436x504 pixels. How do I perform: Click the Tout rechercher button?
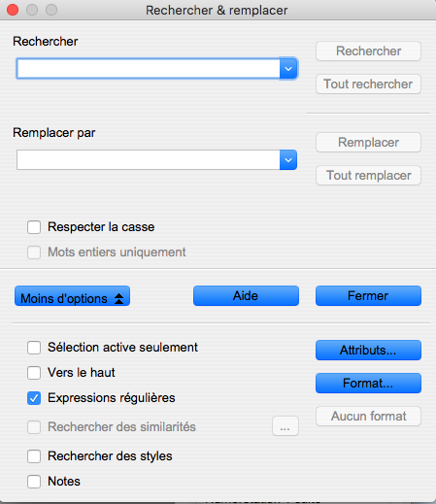tap(368, 84)
